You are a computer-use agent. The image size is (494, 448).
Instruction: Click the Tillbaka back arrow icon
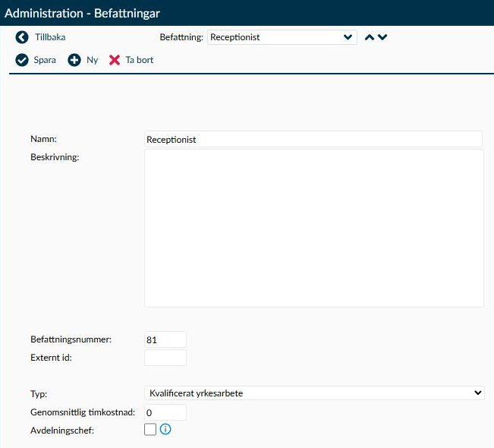(22, 37)
